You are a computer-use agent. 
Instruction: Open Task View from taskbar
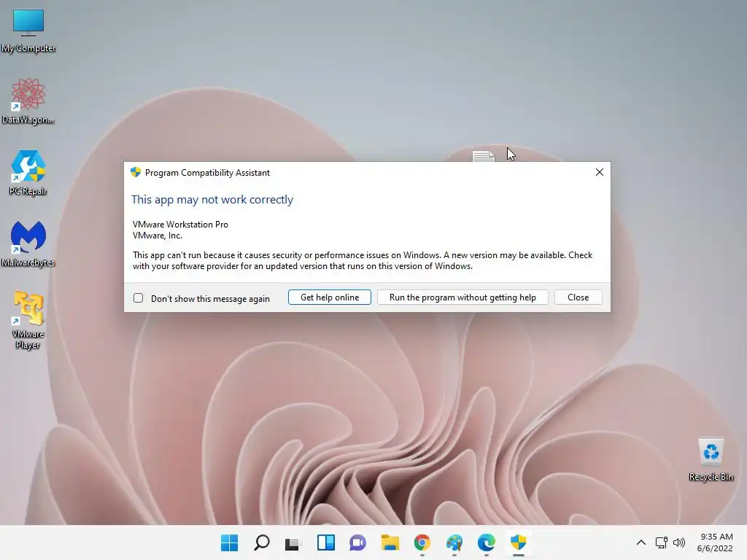[293, 542]
